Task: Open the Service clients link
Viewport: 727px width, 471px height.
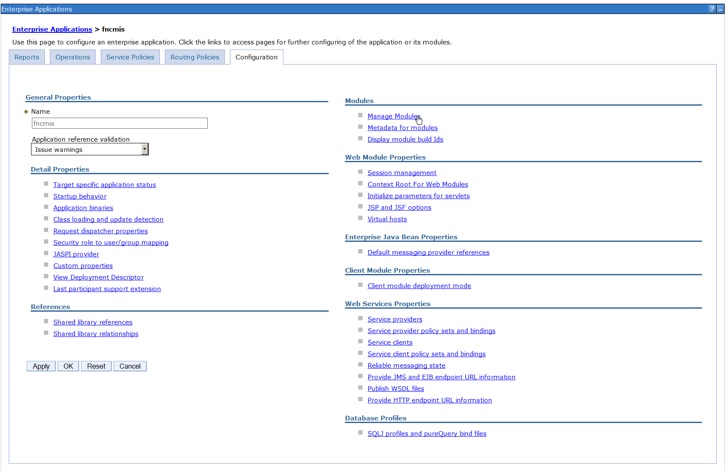Action: pyautogui.click(x=390, y=343)
